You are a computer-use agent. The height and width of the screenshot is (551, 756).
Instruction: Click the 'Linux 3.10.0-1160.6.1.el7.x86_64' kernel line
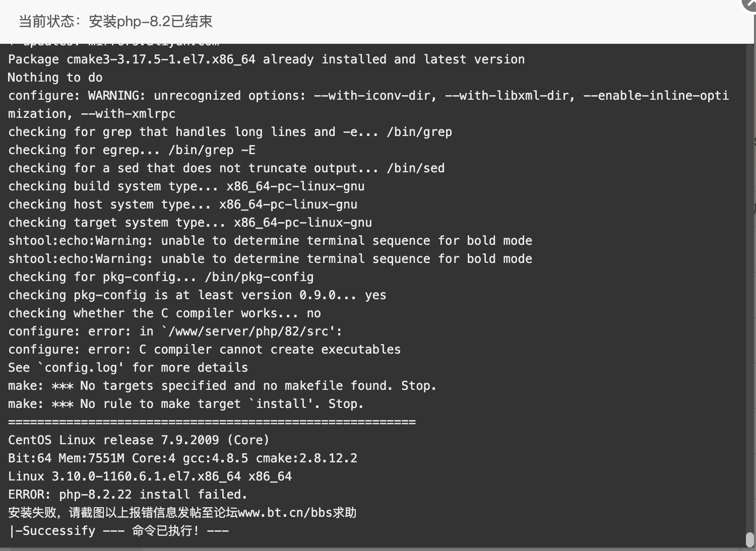click(150, 476)
